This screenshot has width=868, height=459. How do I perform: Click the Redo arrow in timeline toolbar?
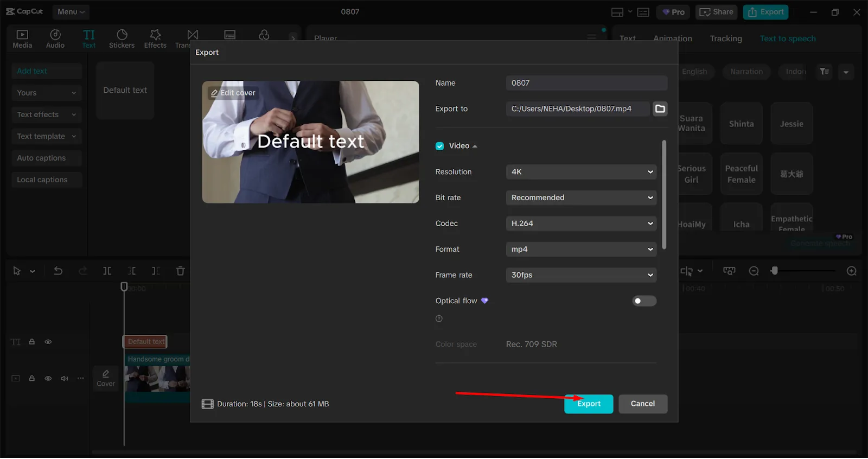coord(82,271)
